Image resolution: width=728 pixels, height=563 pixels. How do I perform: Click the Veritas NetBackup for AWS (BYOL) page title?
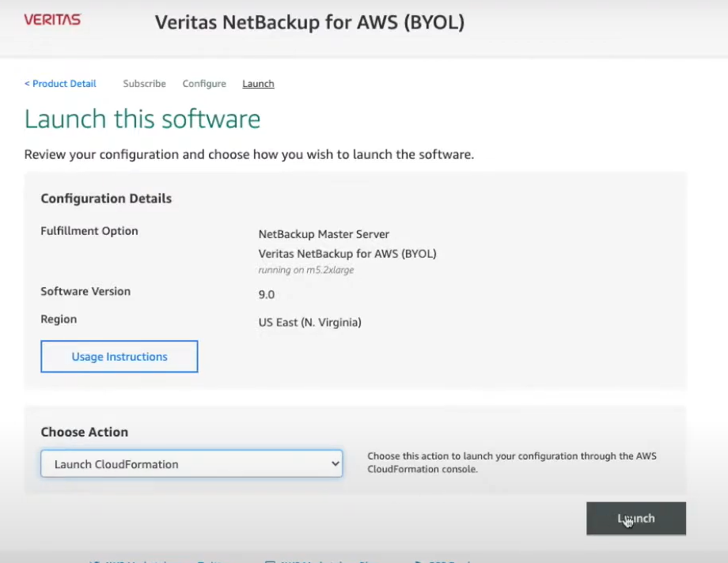pos(309,22)
